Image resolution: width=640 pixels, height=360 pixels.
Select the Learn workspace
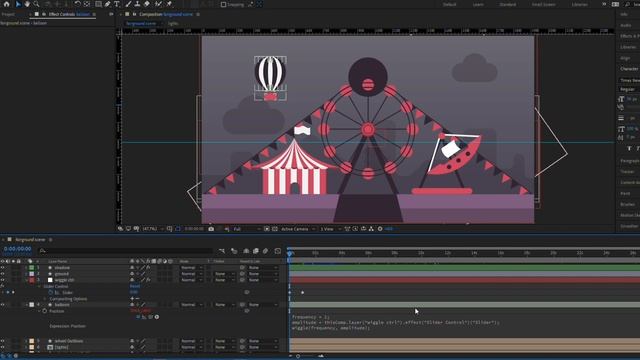(x=478, y=4)
